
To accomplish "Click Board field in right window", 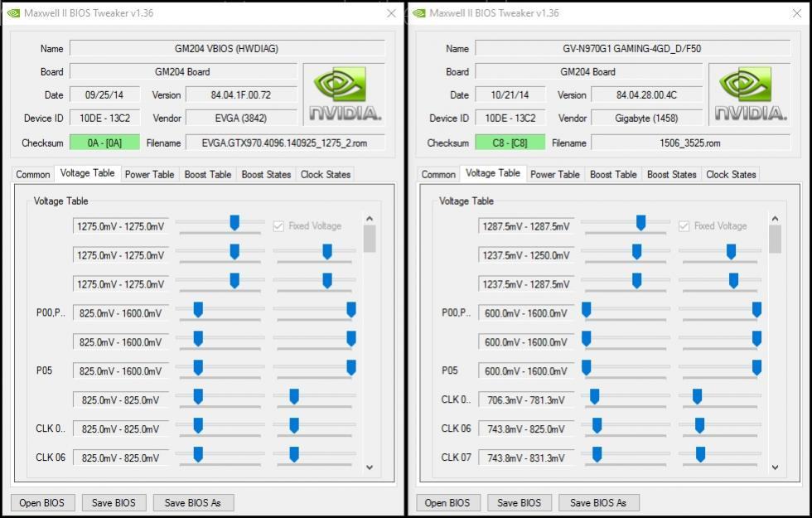I will 588,72.
